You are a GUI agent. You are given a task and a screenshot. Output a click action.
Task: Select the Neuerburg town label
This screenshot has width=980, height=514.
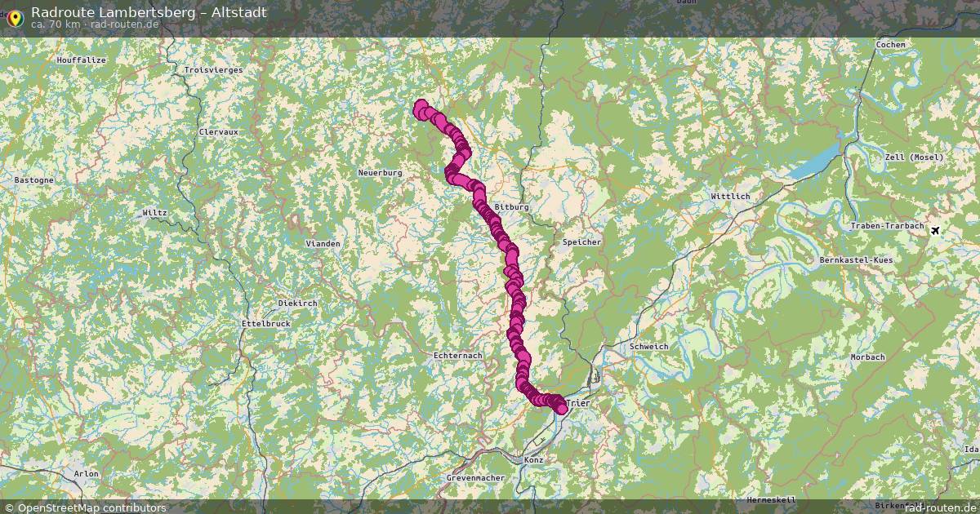tap(381, 173)
